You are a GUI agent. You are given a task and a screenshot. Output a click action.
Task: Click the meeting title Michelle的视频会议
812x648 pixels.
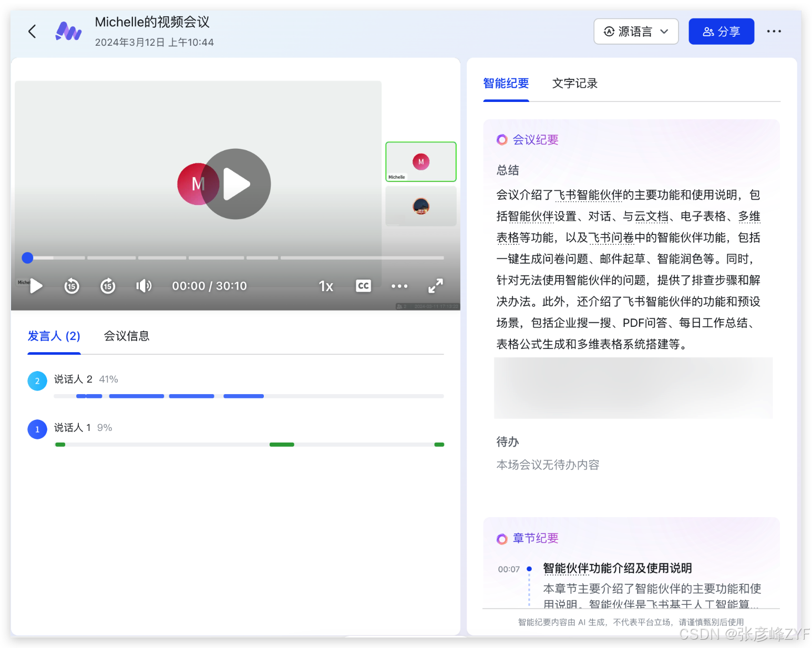[x=152, y=22]
